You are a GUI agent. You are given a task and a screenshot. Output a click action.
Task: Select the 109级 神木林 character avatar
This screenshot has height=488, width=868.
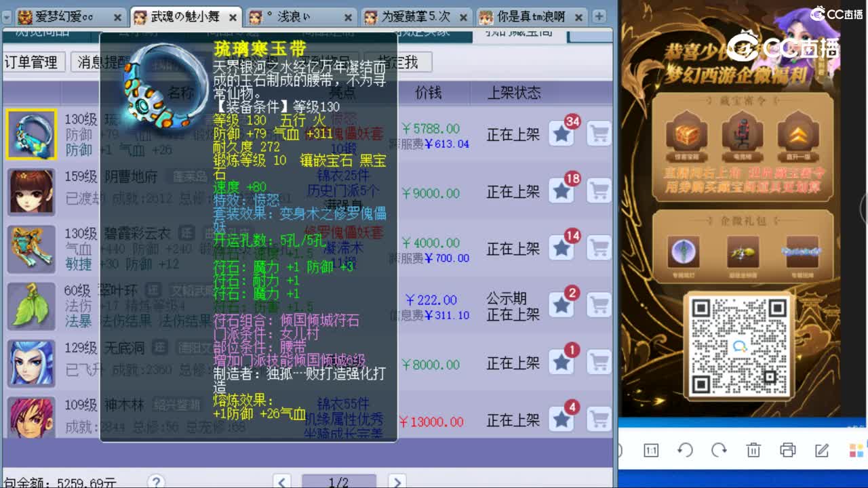point(31,418)
